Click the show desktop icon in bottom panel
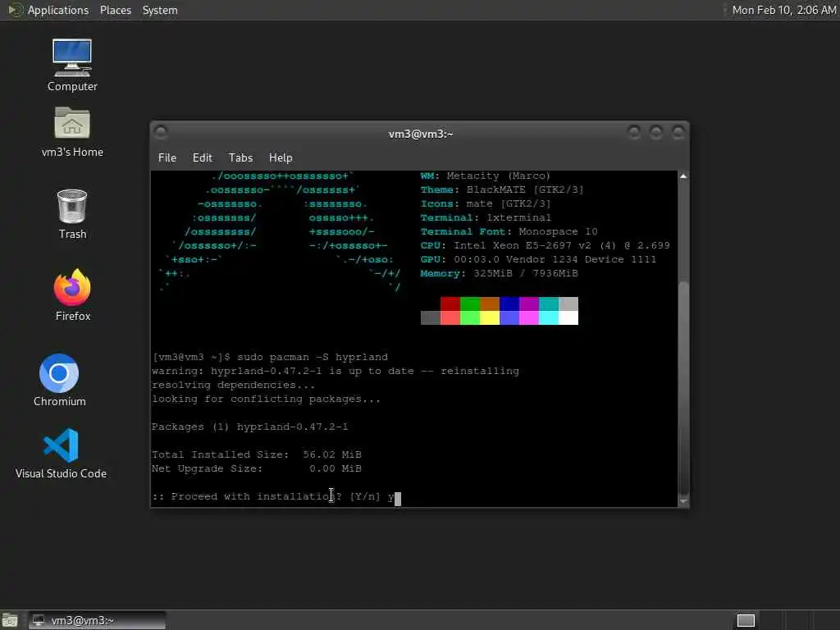This screenshot has width=840, height=630. pyautogui.click(x=9, y=620)
